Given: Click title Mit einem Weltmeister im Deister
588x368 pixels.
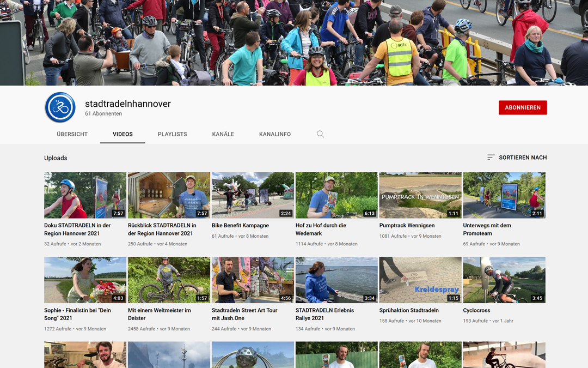Looking at the screenshot, I should pos(160,314).
